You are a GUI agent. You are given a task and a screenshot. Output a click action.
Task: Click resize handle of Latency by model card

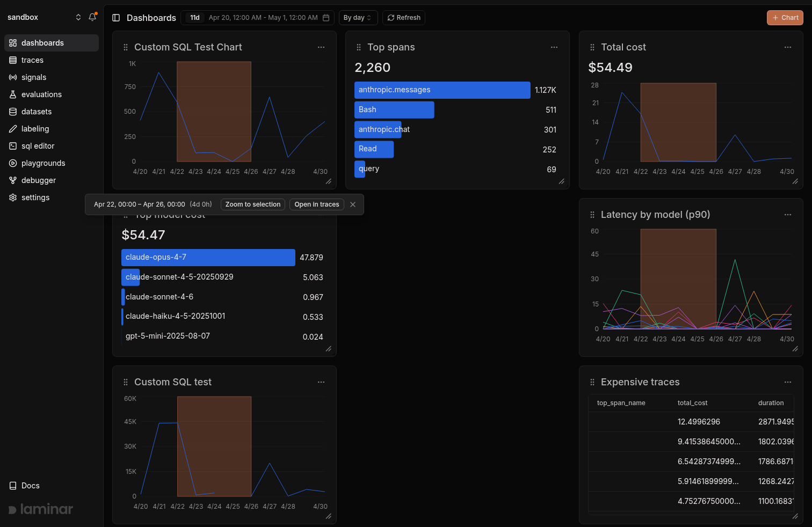(x=795, y=349)
